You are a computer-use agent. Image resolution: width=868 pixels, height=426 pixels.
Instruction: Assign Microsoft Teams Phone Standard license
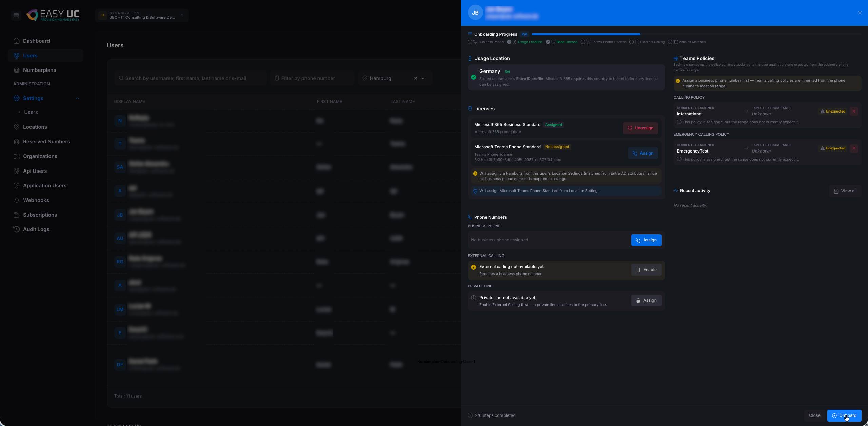tap(643, 153)
